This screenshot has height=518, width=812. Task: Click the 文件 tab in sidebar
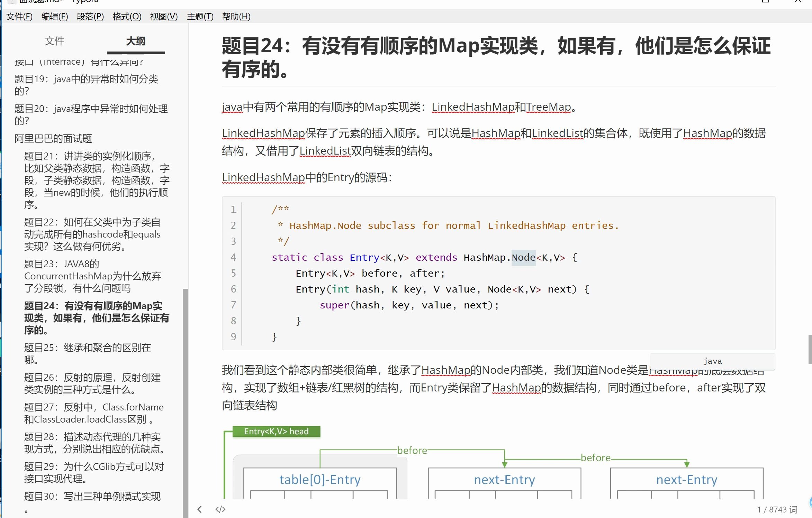(x=54, y=41)
